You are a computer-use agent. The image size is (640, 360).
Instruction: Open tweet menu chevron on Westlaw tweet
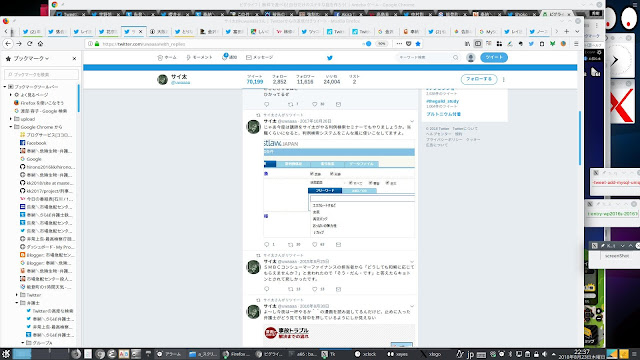(412, 121)
